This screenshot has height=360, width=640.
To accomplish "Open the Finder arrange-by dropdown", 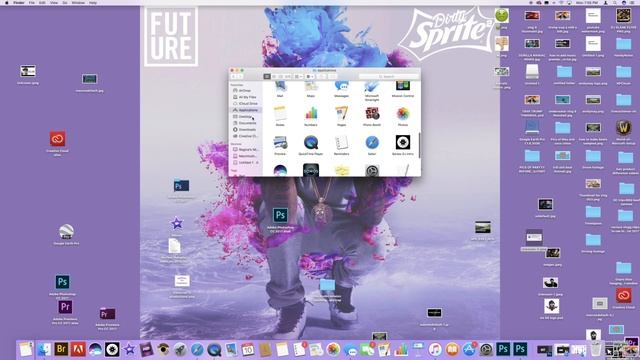I will click(299, 76).
